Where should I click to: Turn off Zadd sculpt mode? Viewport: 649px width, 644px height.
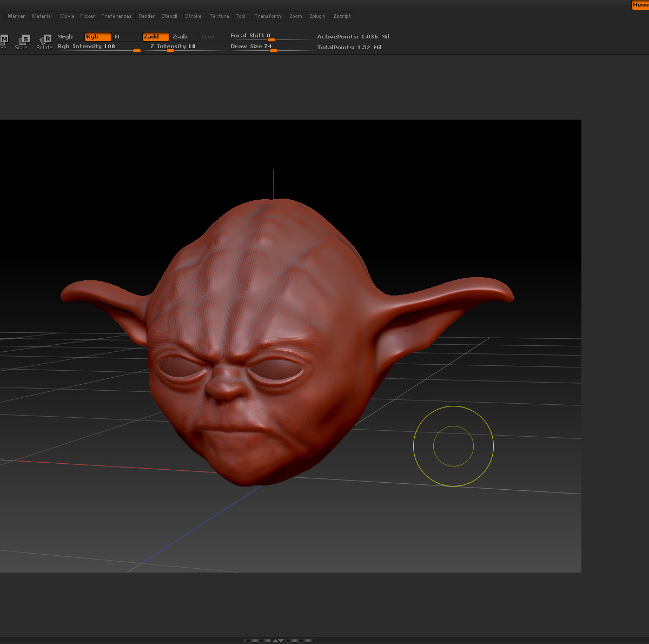[156, 37]
